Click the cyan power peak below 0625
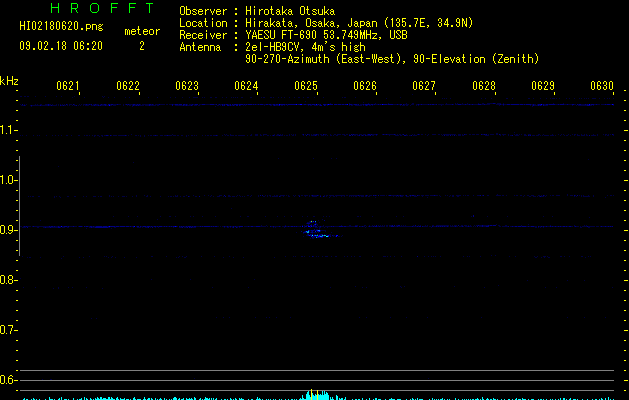The height and width of the screenshot is (400, 629). 317,394
